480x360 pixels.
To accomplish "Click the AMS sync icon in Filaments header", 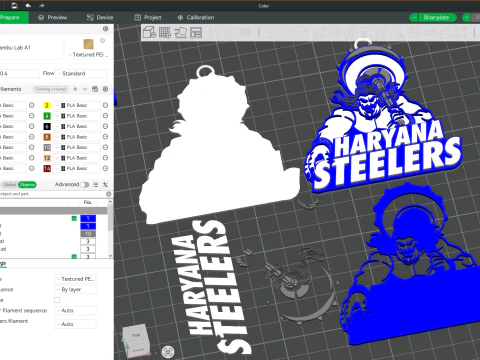I will pos(95,89).
